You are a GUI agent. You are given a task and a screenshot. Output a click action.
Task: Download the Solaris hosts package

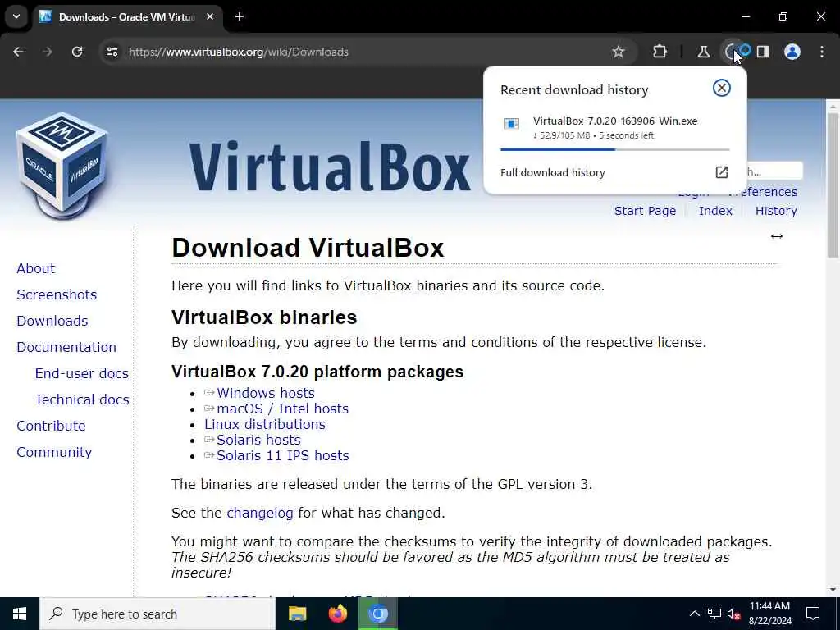tap(258, 440)
